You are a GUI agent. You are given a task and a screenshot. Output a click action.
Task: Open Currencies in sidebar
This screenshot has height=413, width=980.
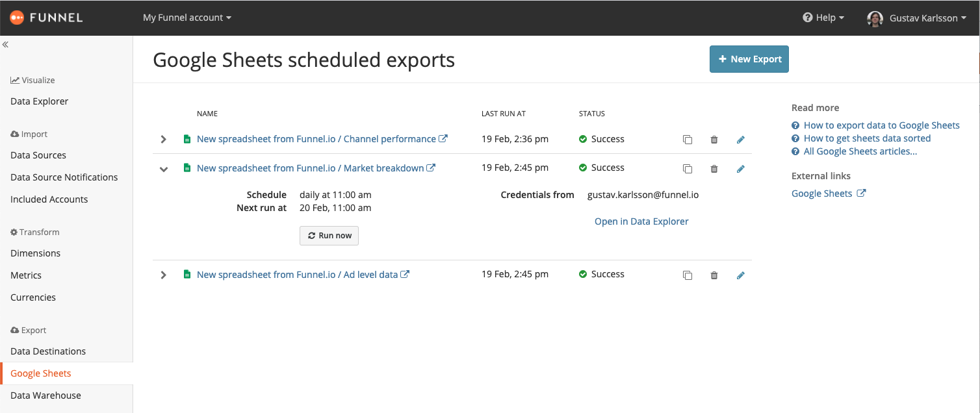[33, 297]
